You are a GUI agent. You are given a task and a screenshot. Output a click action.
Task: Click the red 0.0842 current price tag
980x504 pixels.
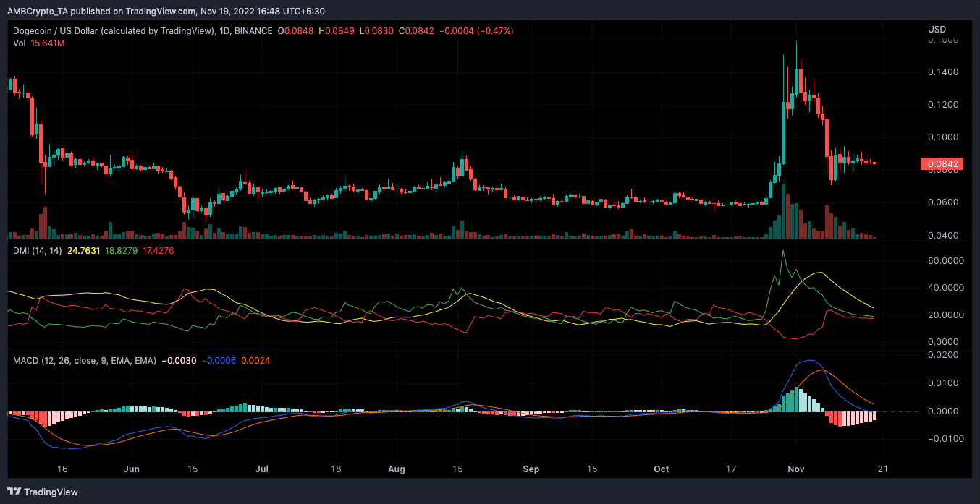[x=939, y=164]
